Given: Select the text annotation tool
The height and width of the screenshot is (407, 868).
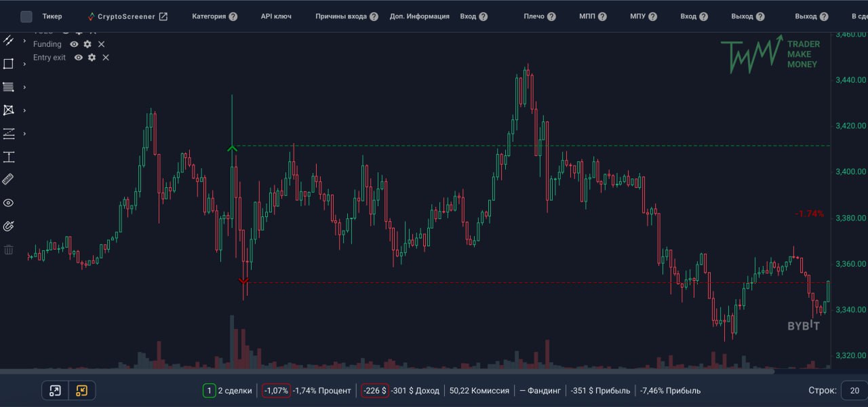Looking at the screenshot, I should point(8,157).
